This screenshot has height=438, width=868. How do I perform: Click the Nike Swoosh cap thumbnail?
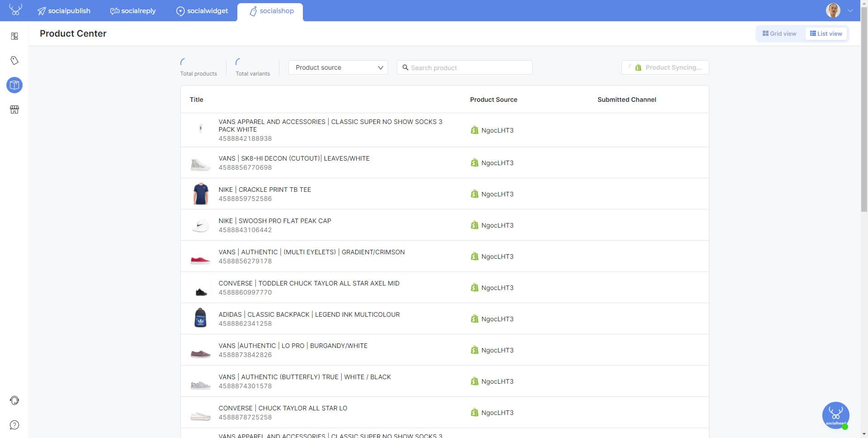[200, 225]
